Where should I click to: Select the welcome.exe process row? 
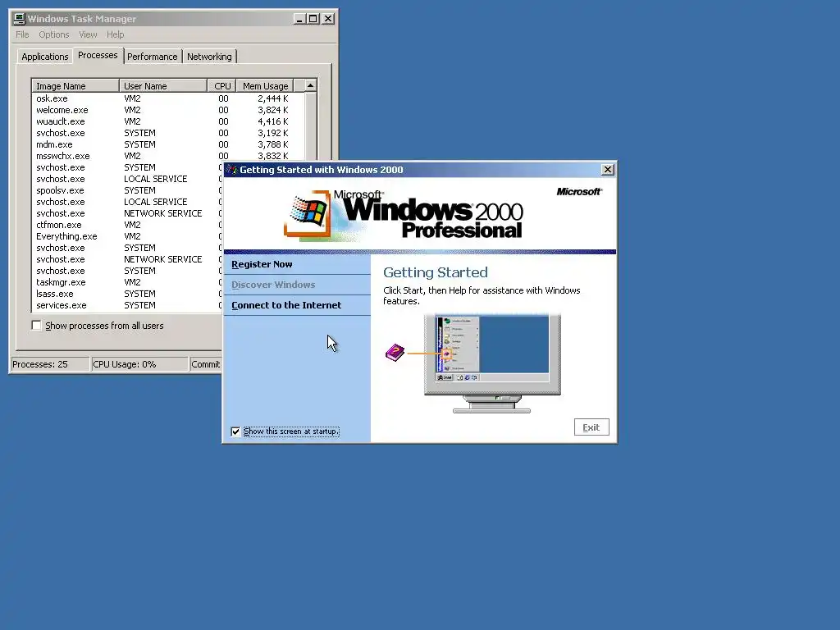pos(167,110)
